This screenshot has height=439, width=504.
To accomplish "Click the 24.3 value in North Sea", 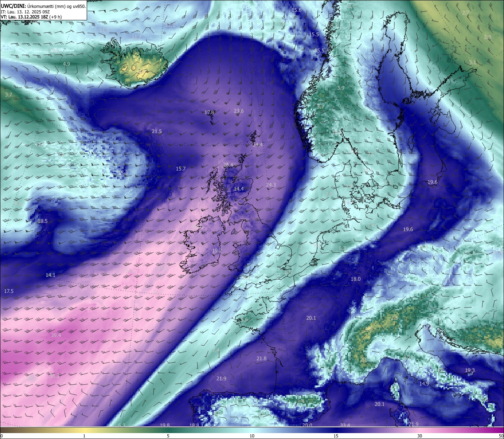I will 271,185.
